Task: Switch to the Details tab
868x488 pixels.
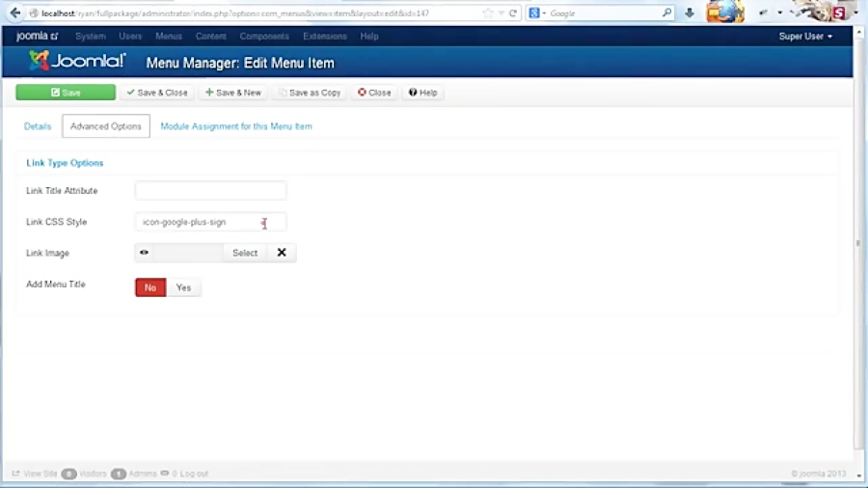Action: click(x=38, y=126)
